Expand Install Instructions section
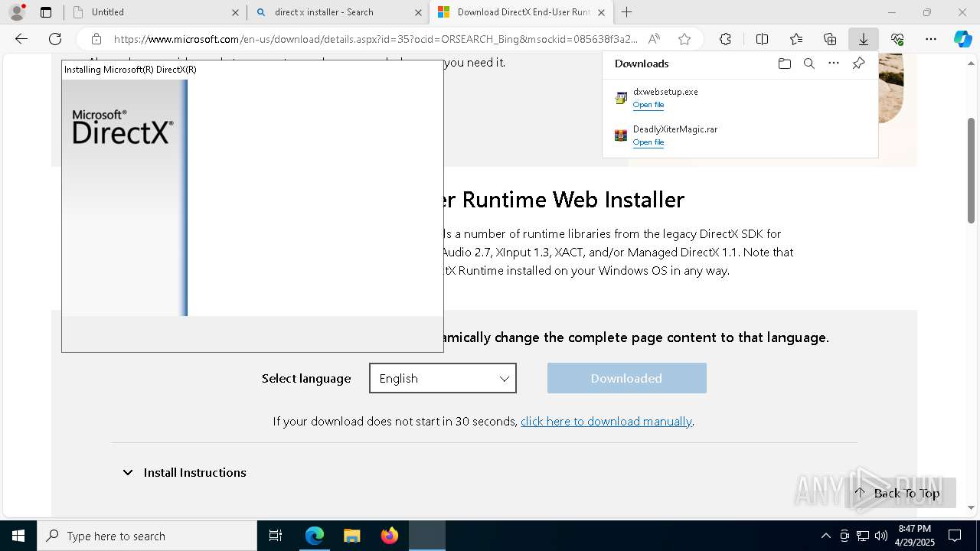Image resolution: width=980 pixels, height=551 pixels. [x=185, y=472]
